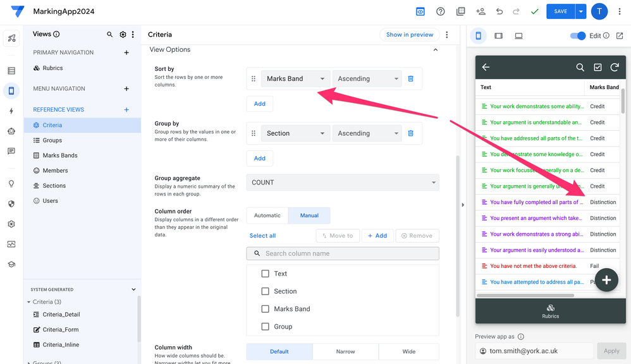Add another sort-by column

tap(260, 104)
